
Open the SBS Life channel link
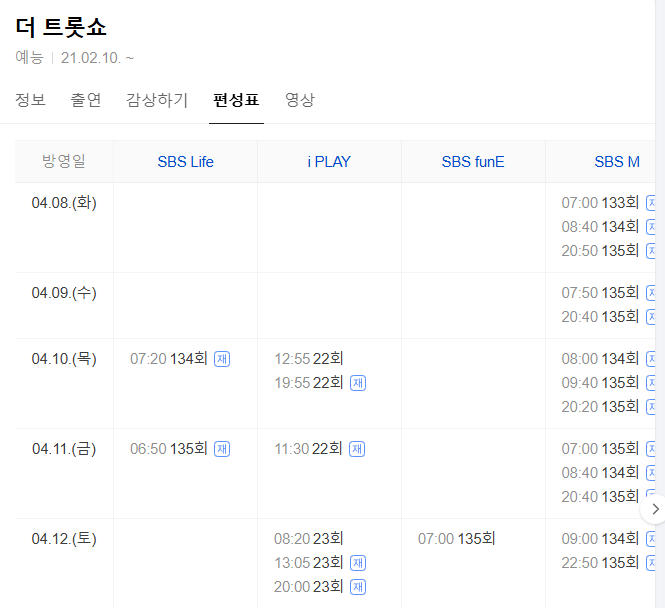(x=185, y=162)
